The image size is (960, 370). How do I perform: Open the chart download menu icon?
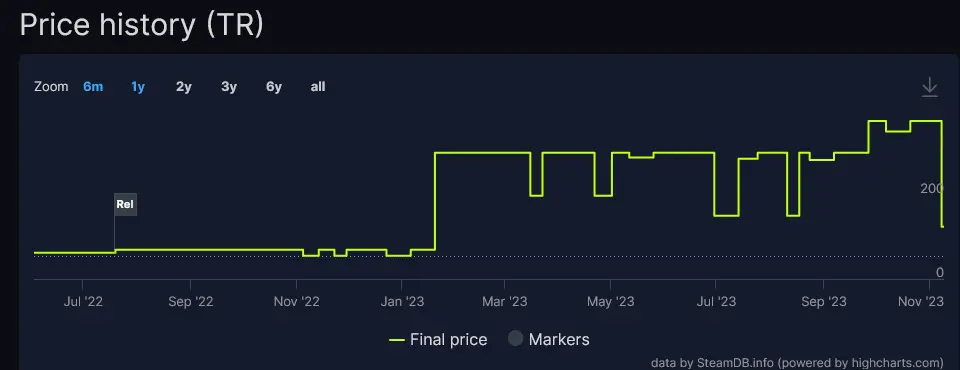[x=929, y=87]
